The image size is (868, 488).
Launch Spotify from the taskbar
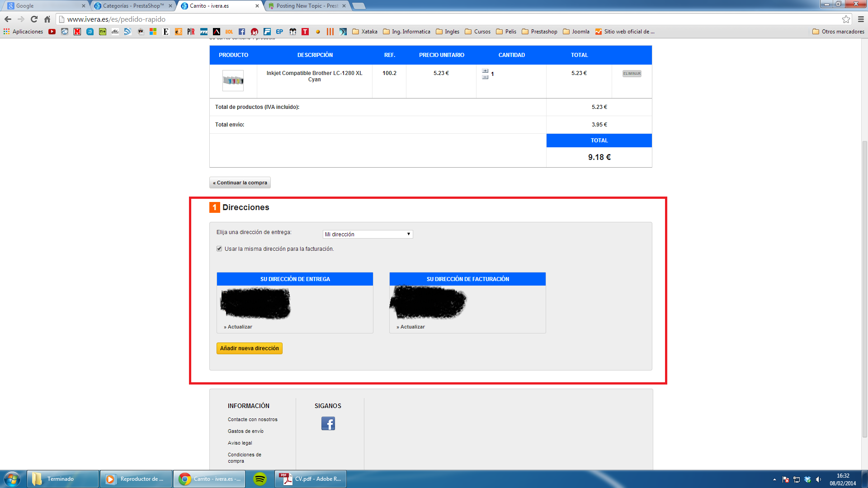260,479
